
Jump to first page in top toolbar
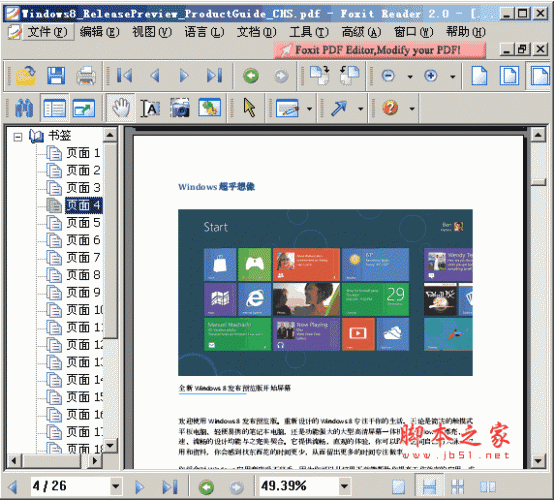pos(125,76)
